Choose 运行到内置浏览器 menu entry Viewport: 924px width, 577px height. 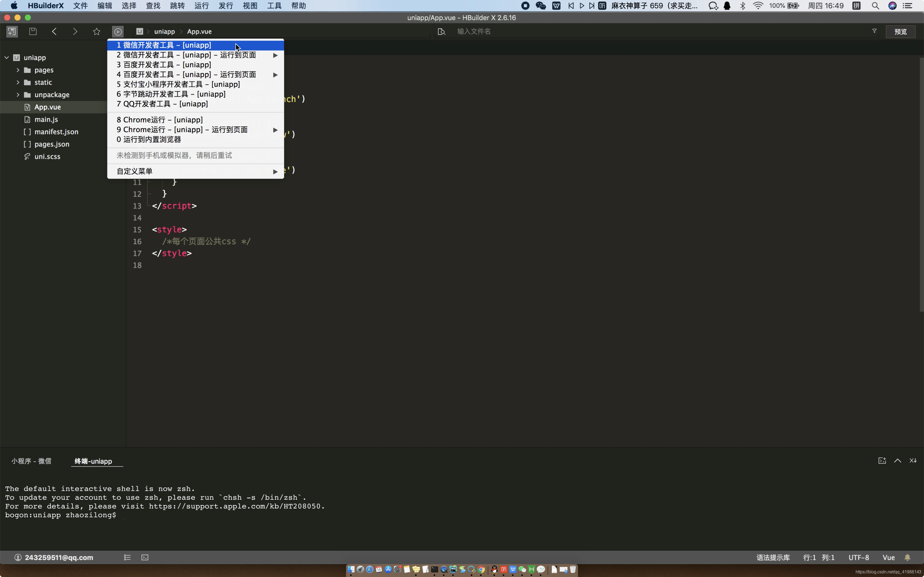pyautogui.click(x=149, y=140)
